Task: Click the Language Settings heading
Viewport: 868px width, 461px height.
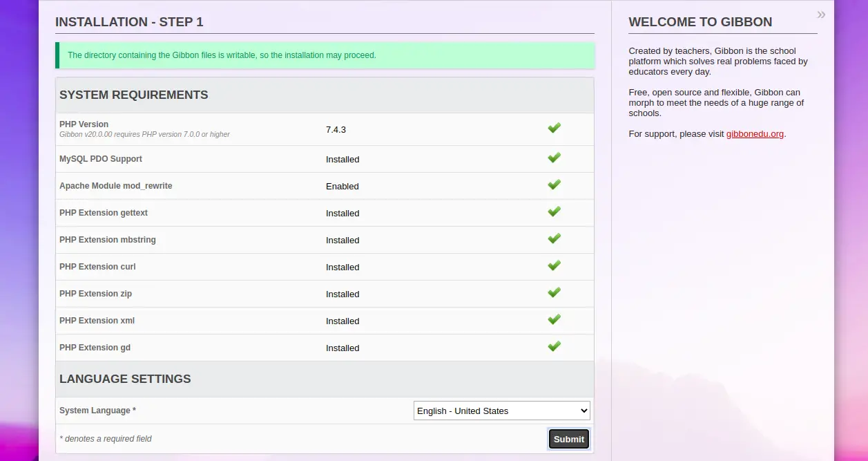Action: coord(125,379)
